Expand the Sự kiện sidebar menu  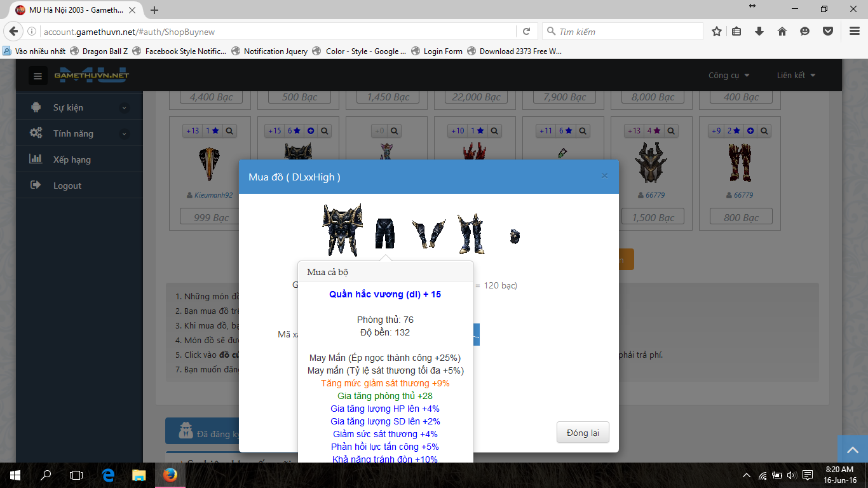(x=79, y=107)
